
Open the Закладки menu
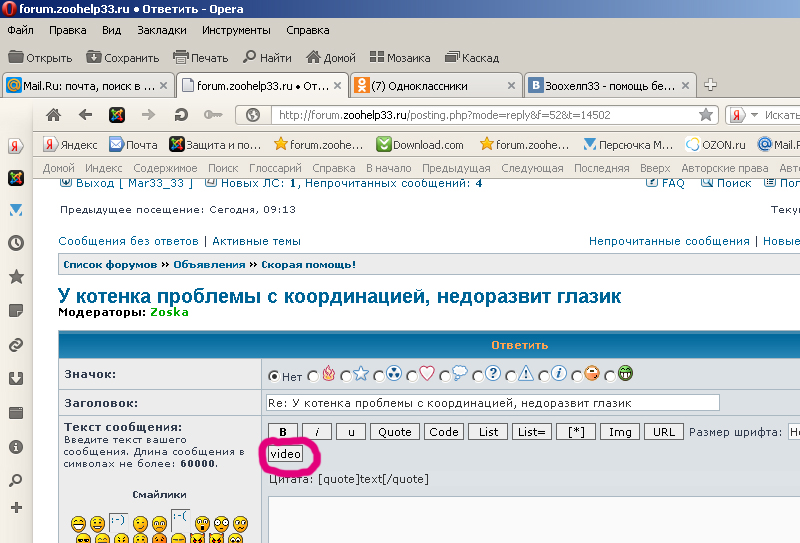(161, 30)
